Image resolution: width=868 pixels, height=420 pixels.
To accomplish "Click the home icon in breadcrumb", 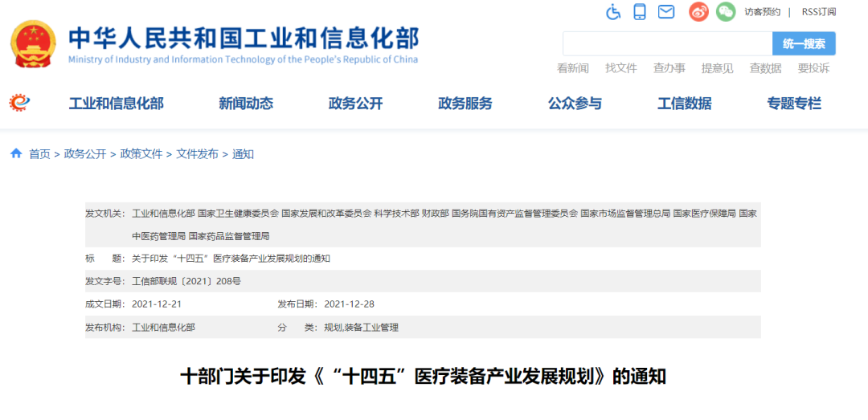I will 16,153.
